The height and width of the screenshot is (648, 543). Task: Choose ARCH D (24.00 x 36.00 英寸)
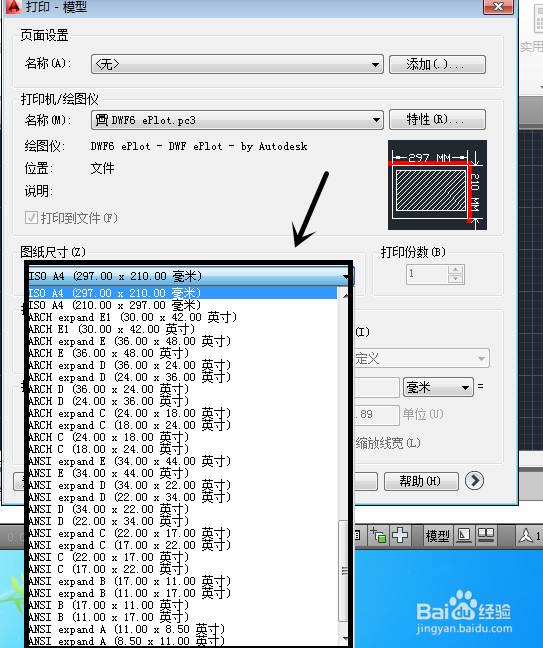point(183,401)
